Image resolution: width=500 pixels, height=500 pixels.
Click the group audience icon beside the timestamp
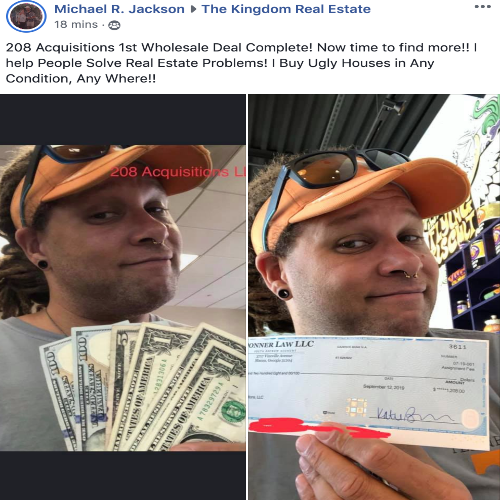pyautogui.click(x=114, y=25)
